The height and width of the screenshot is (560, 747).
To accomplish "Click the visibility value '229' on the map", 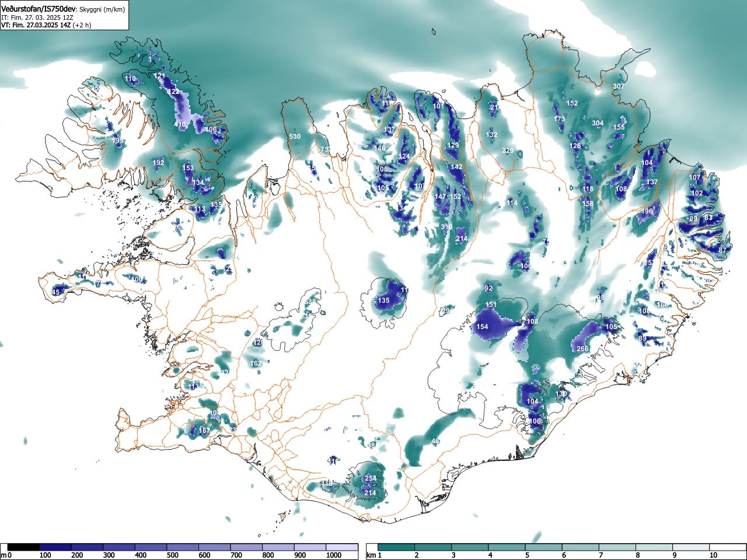I will pyautogui.click(x=508, y=151).
